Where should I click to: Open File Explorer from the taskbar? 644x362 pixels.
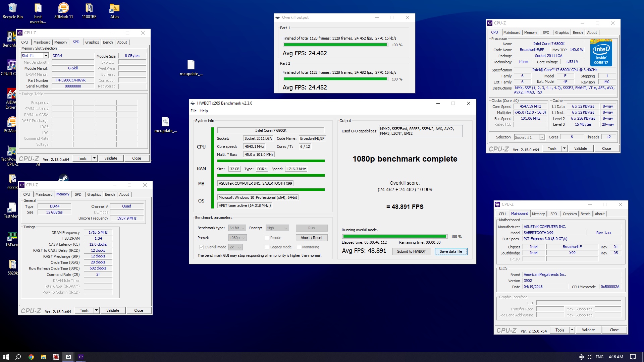[x=43, y=357]
